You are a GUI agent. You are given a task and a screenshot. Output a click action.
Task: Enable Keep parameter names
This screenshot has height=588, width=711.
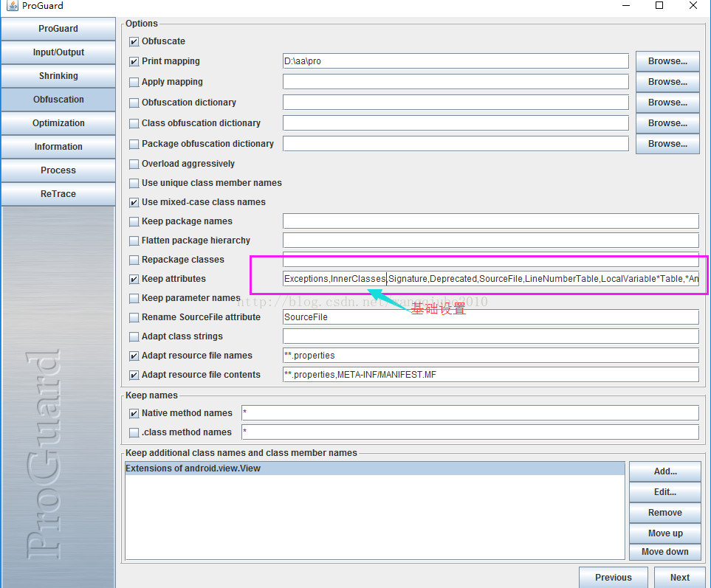134,299
